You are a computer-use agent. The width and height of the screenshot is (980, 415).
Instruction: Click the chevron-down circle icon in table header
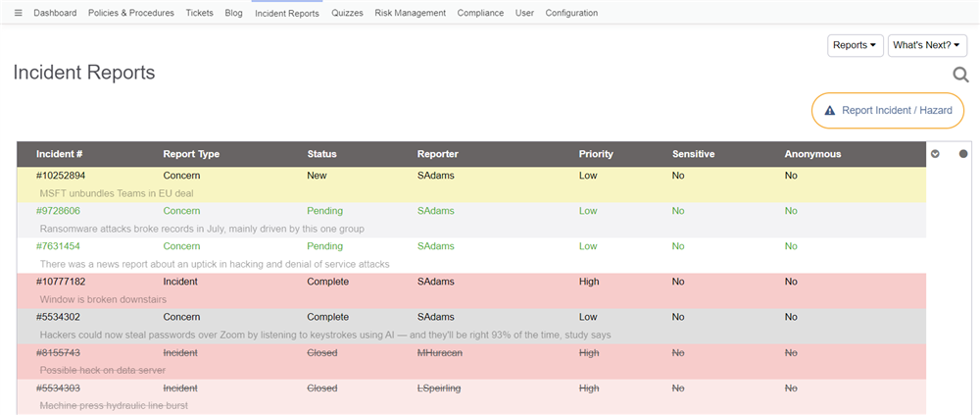pos(935,154)
